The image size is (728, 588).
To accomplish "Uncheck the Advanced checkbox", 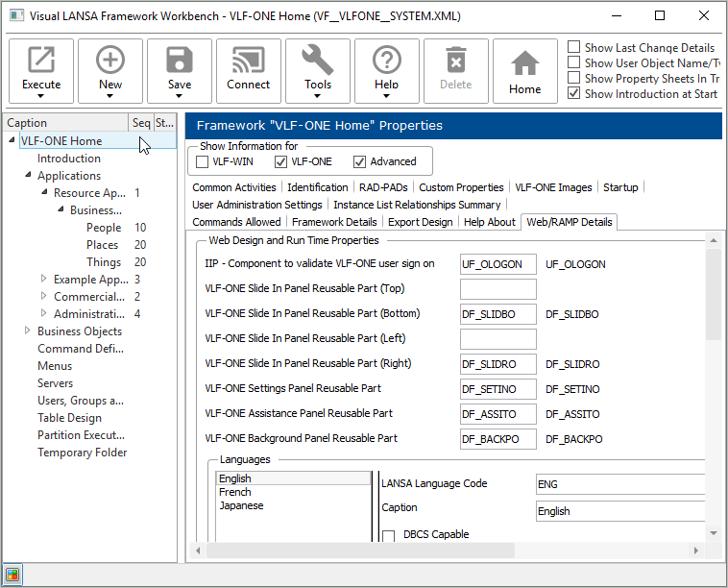I will pos(360,161).
